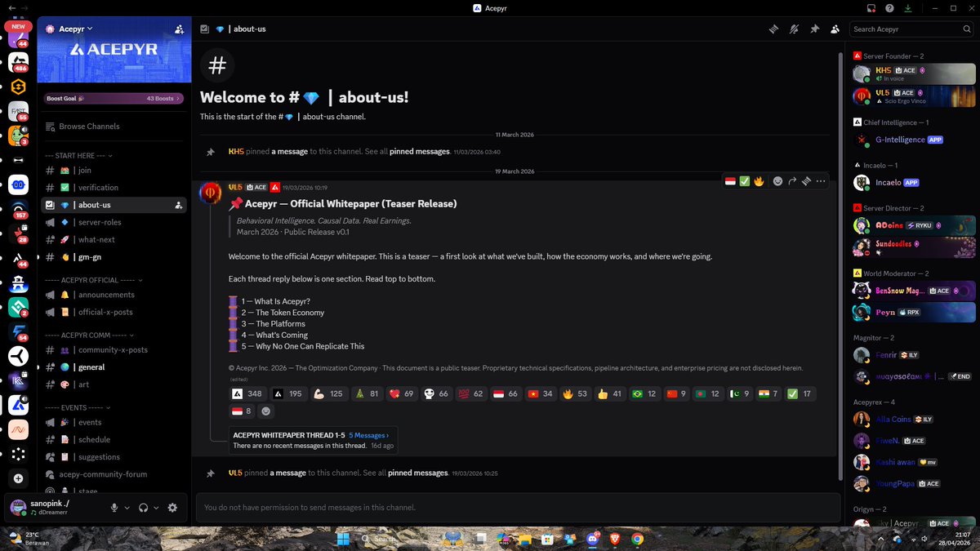The width and height of the screenshot is (980, 551).
Task: Open Google Chrome from the taskbar
Action: click(637, 539)
